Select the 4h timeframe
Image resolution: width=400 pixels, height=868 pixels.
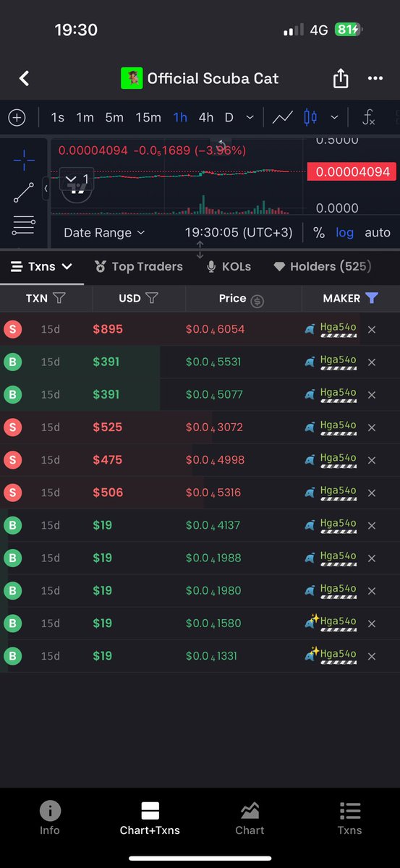[206, 117]
